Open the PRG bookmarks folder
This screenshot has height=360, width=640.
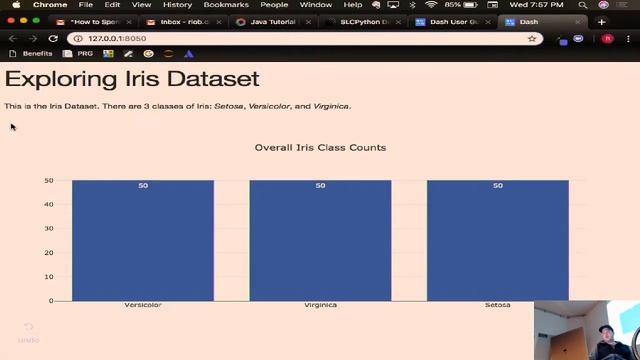(78, 53)
